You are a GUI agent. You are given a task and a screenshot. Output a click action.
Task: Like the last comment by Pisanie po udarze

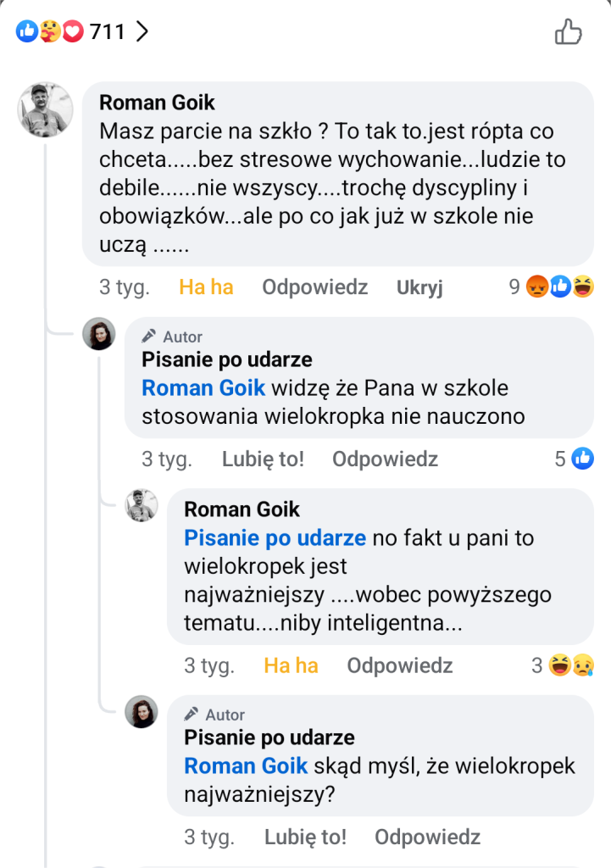pyautogui.click(x=305, y=837)
